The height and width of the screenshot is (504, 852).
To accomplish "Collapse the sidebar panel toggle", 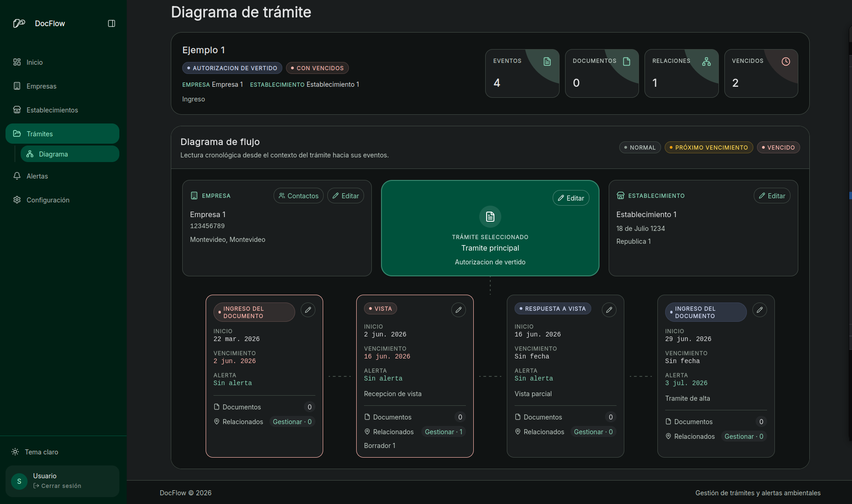I will (112, 23).
